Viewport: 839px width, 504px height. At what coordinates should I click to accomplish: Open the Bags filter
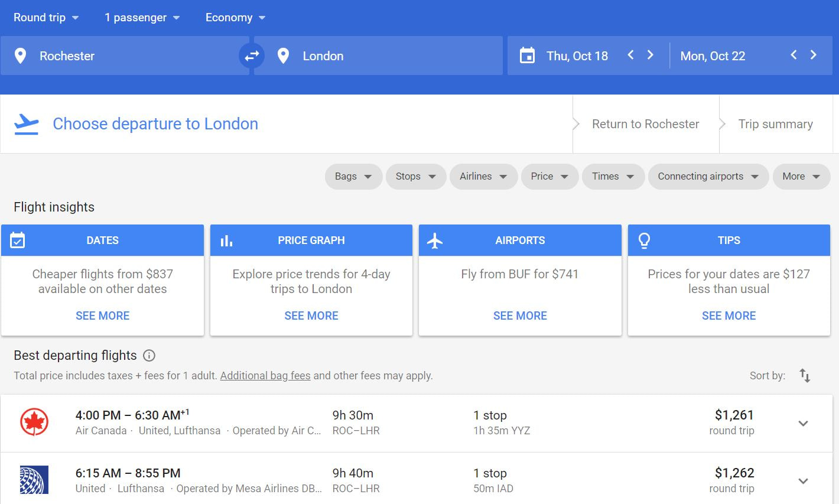pyautogui.click(x=353, y=176)
